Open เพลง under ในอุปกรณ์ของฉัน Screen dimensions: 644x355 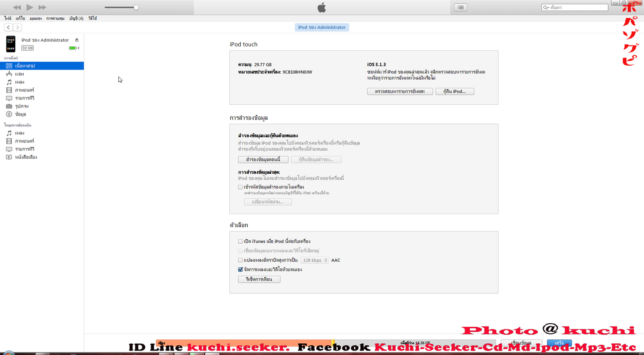[x=42, y=133]
